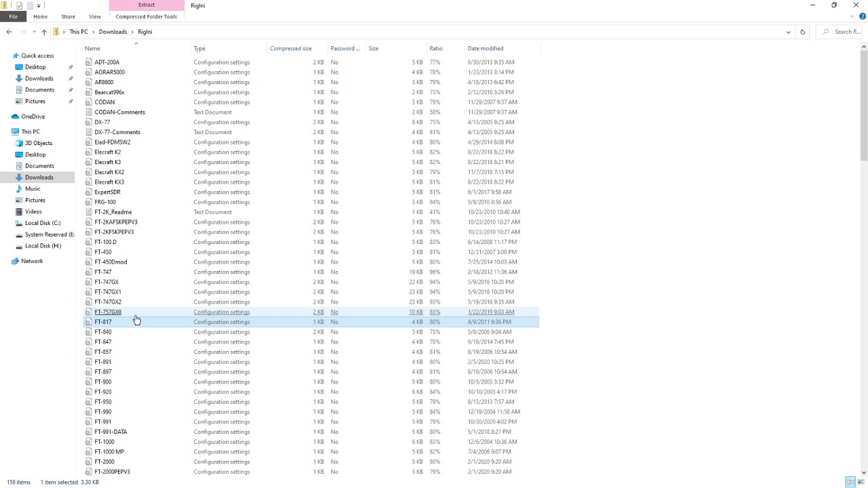This screenshot has width=868, height=488.
Task: Select the Bearcat996x file name
Action: tap(109, 92)
